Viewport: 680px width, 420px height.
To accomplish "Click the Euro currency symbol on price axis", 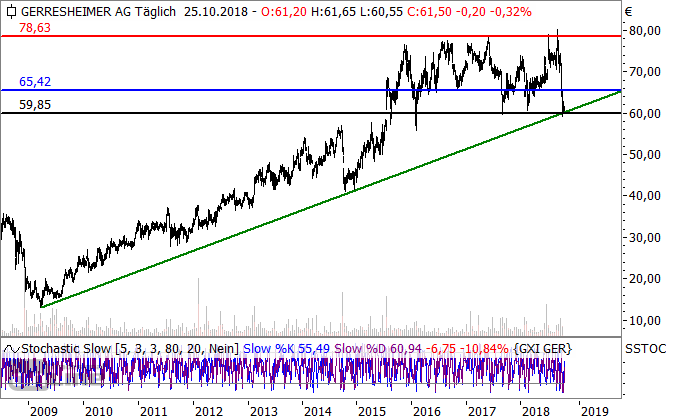I will point(628,12).
